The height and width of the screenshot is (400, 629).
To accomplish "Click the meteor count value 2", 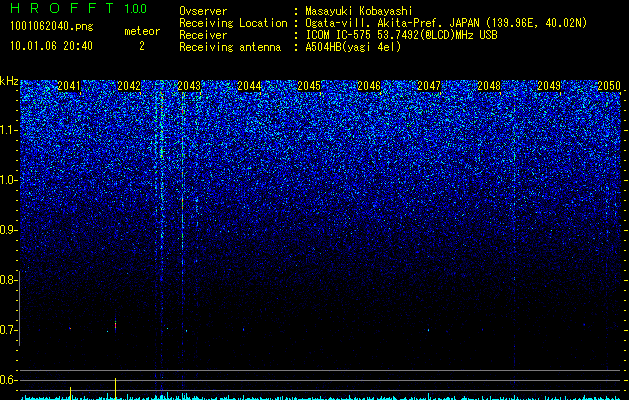I will click(x=142, y=46).
